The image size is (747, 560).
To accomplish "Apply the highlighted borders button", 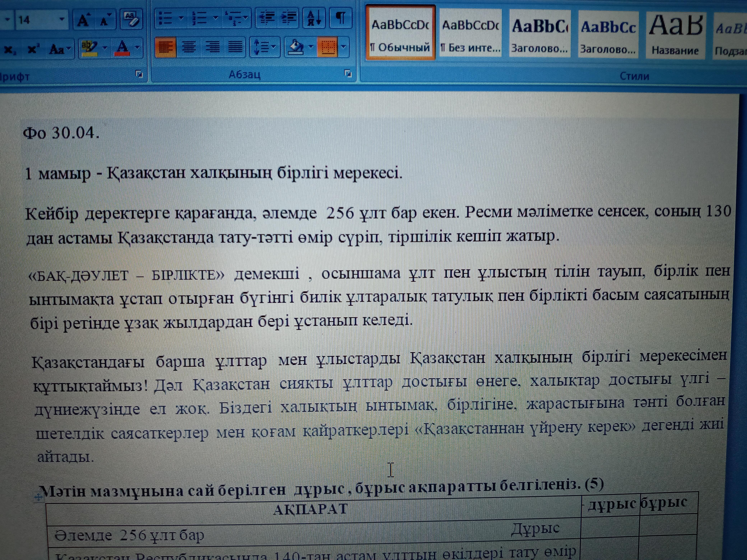I will 328,47.
